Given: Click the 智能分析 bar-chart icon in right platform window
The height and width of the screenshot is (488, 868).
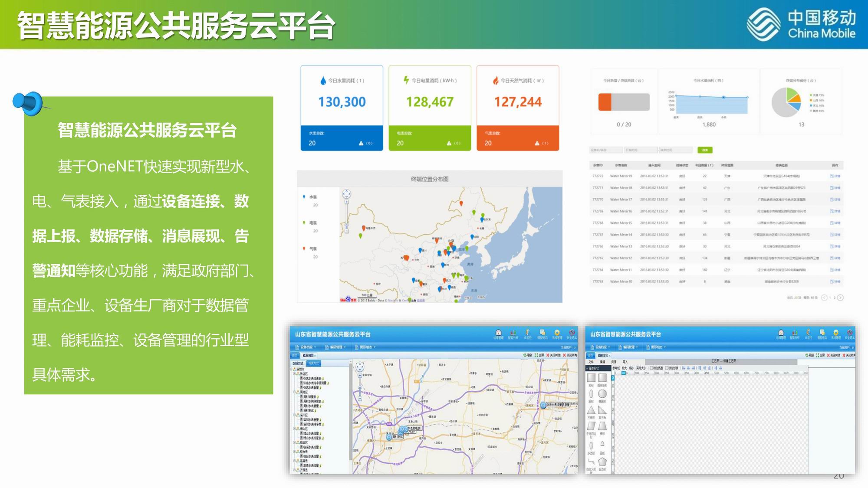Looking at the screenshot, I should (794, 333).
